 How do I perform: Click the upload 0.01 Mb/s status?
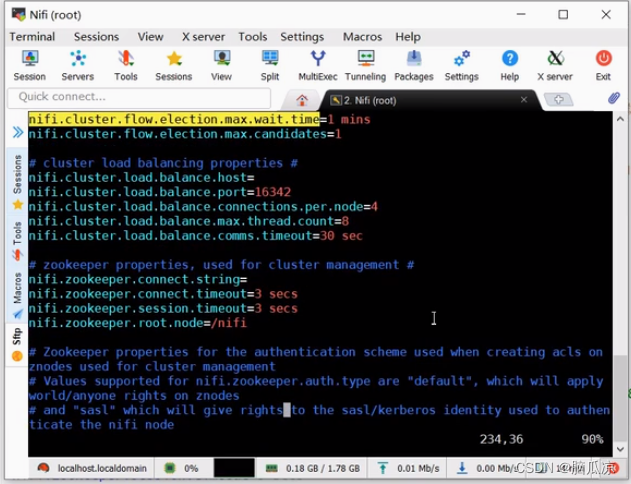coord(408,468)
